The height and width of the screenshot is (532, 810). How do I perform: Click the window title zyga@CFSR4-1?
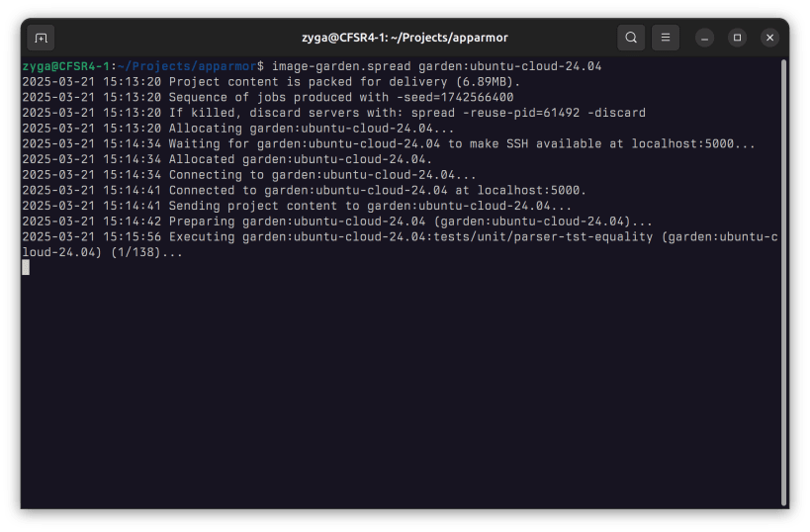coord(405,38)
